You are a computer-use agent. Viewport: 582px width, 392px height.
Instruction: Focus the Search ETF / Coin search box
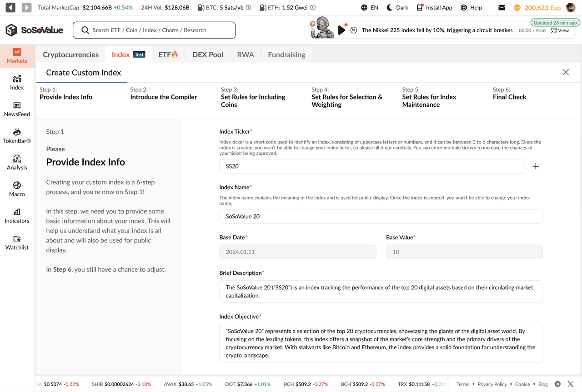pyautogui.click(x=154, y=30)
